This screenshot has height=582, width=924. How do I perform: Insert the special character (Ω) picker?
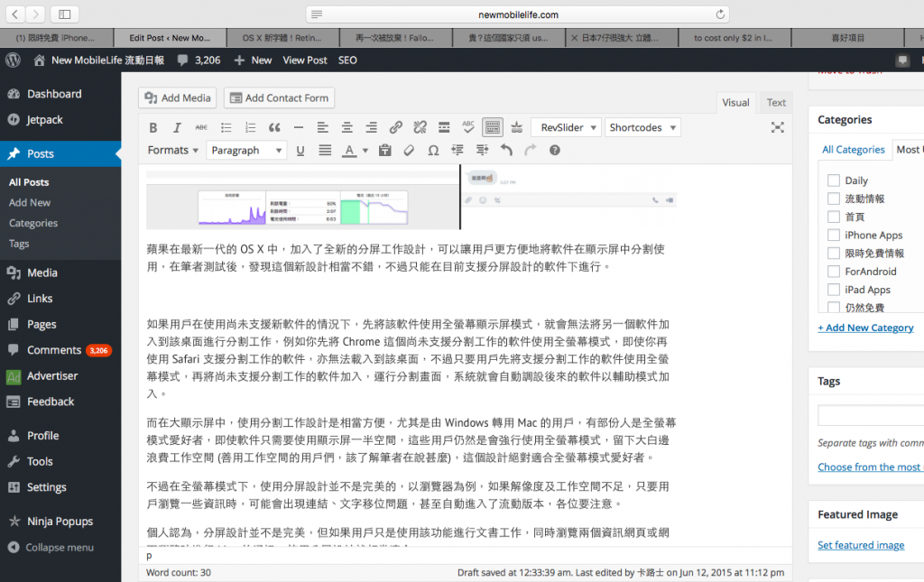[x=433, y=150]
